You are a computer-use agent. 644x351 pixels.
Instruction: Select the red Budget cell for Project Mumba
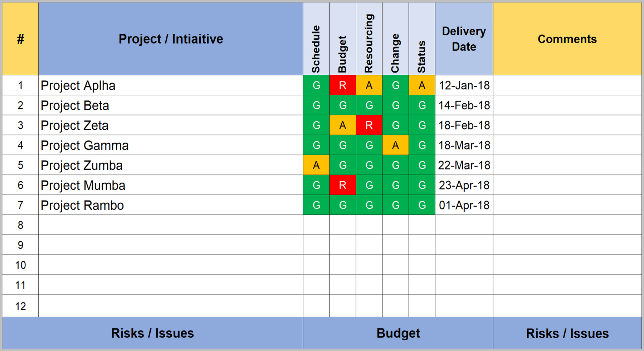342,185
